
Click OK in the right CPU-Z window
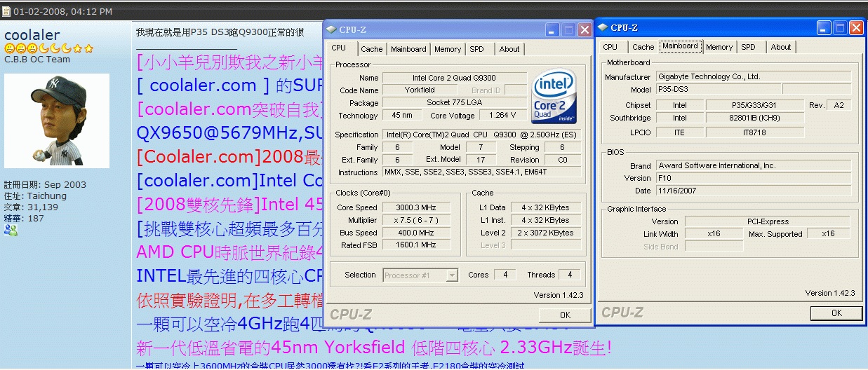pos(836,313)
